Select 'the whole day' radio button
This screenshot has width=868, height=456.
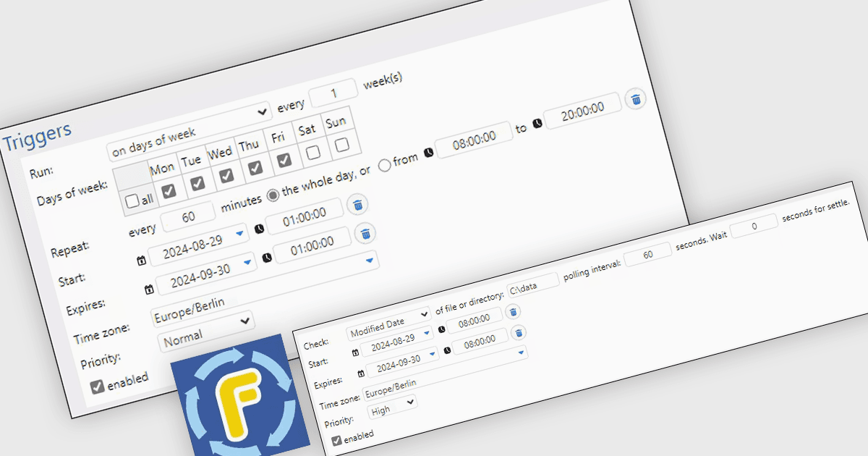pos(273,195)
